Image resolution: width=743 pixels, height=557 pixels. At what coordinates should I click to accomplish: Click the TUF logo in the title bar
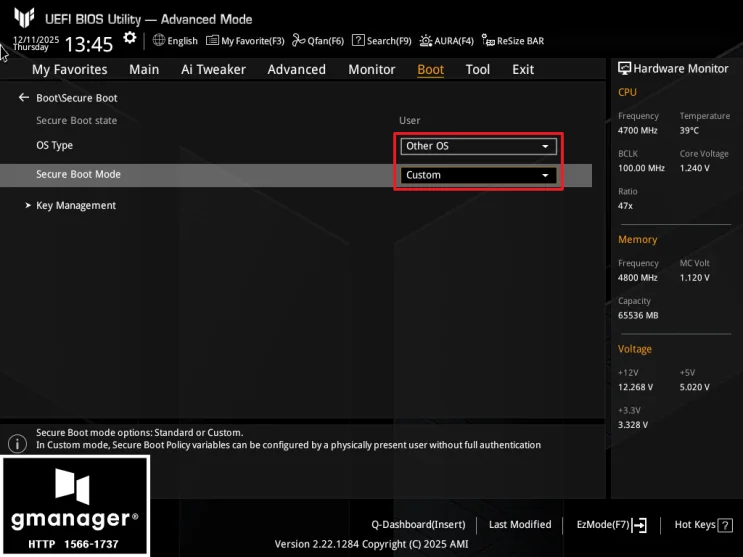tap(24, 18)
